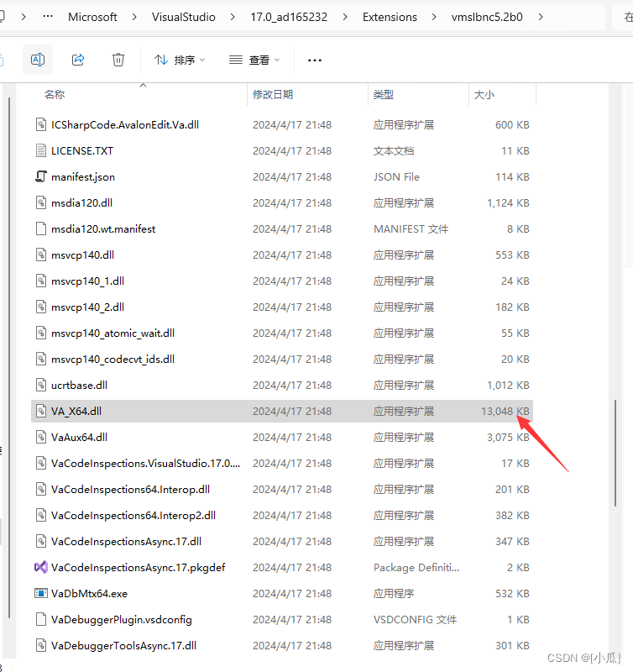Click the Delete trash icon
633x672 pixels.
tap(118, 60)
